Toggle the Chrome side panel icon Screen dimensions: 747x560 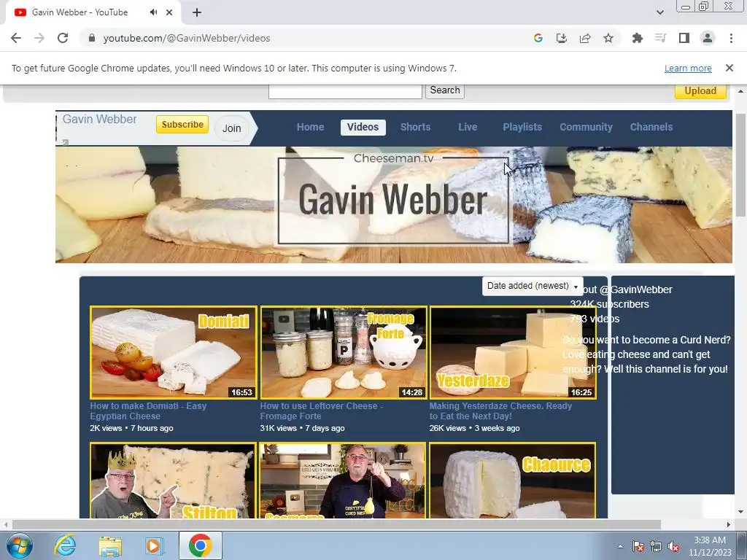684,38
